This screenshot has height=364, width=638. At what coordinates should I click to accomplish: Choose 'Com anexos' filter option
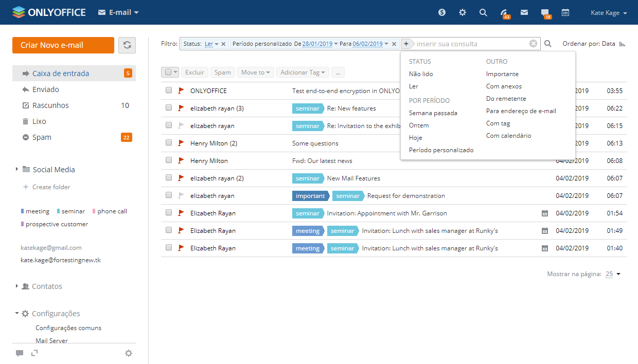(x=504, y=86)
